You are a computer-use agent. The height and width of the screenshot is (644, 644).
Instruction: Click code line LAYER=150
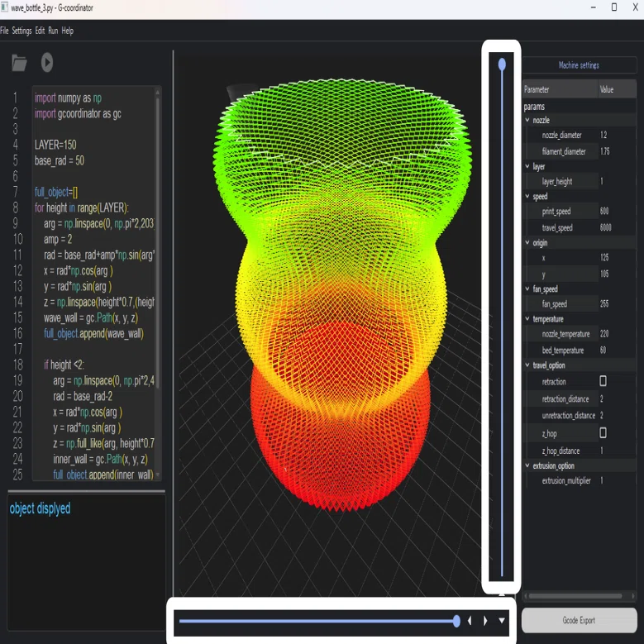click(x=55, y=145)
